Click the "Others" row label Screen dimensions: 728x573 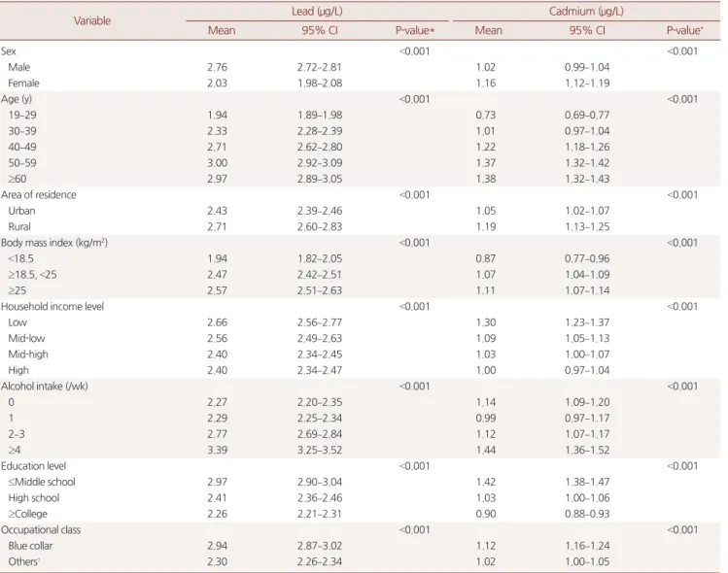tap(23, 562)
